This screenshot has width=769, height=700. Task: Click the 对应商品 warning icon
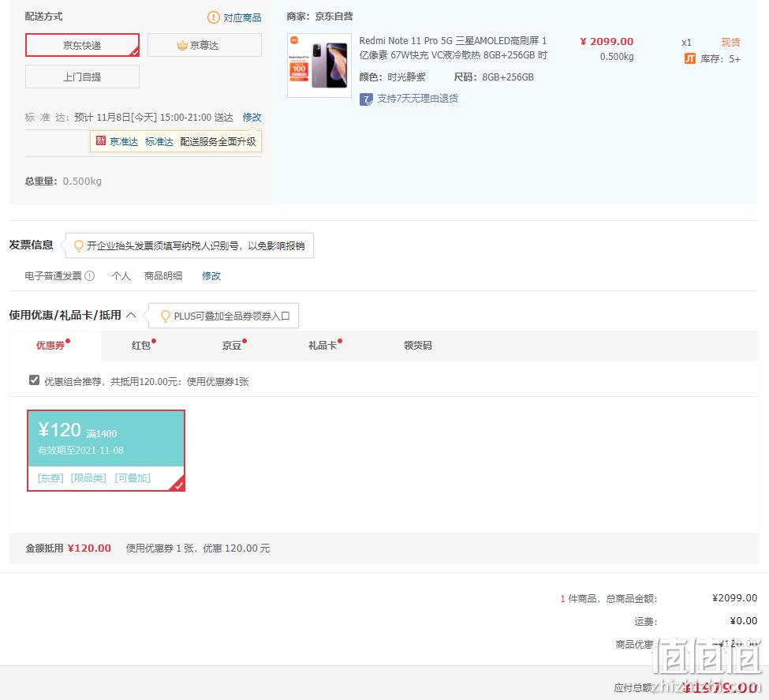(213, 17)
